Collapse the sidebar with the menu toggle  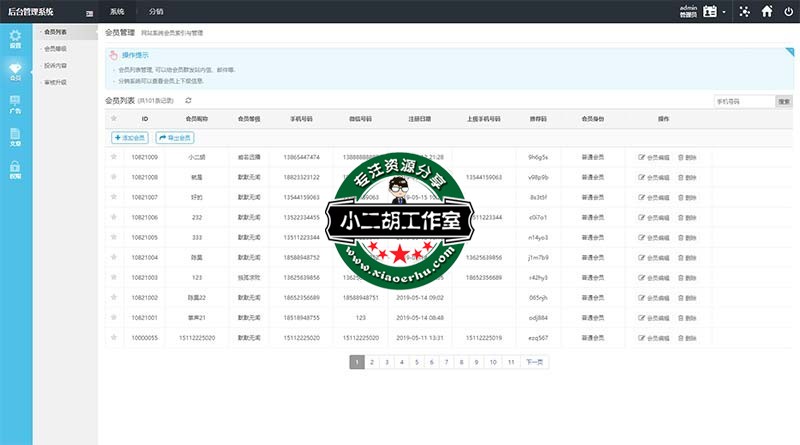tap(91, 12)
